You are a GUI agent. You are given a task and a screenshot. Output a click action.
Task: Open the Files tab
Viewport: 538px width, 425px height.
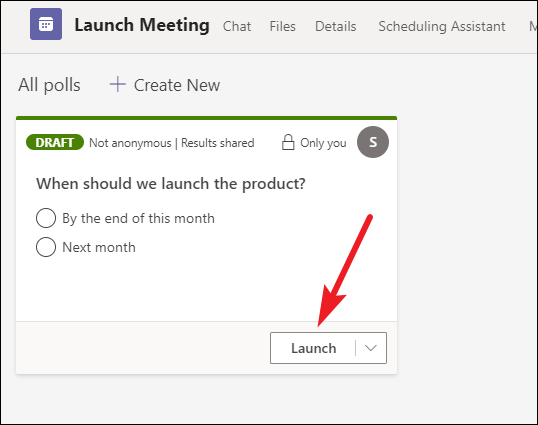[282, 26]
